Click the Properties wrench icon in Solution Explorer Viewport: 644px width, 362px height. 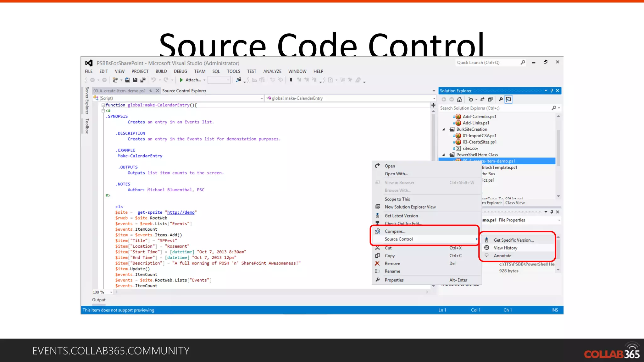(501, 100)
